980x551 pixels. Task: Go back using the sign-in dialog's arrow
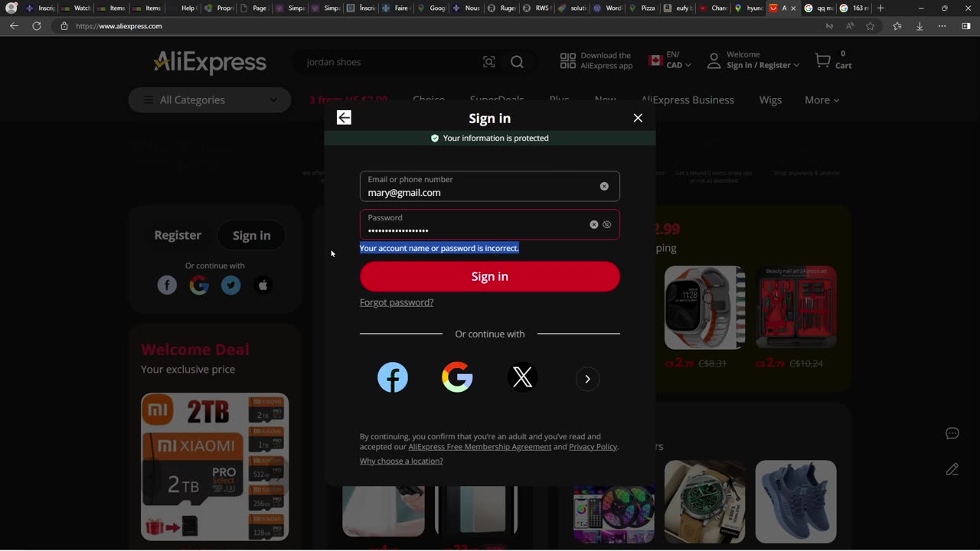tap(344, 117)
